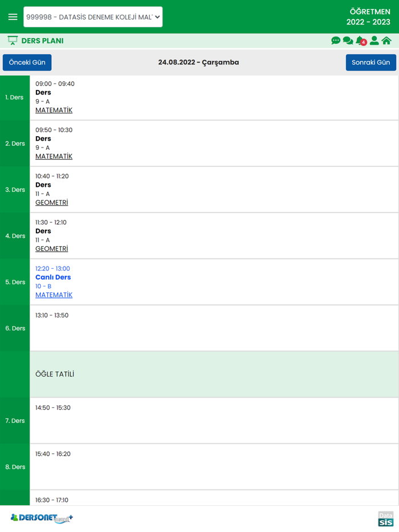The width and height of the screenshot is (399, 532).
Task: Click the Ders Planı presentation board icon
Action: click(x=13, y=40)
